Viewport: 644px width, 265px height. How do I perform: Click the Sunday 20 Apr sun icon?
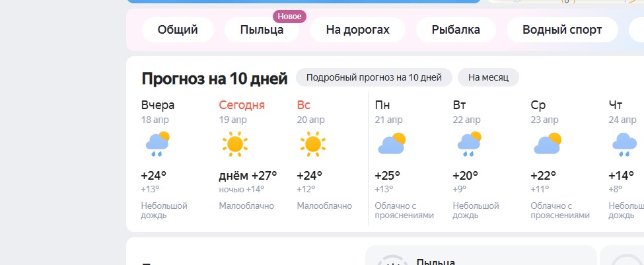(312, 143)
